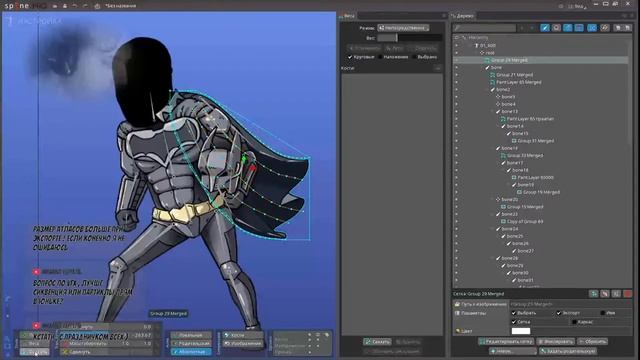Image resolution: width=640 pixels, height=360 pixels.
Task: Select Group 29 Merged in the tree
Action: pos(509,60)
